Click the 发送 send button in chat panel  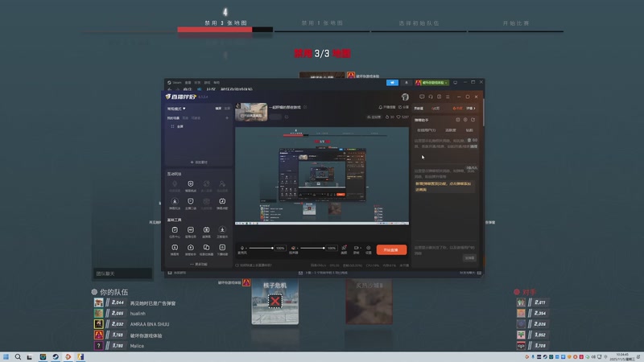[x=469, y=258]
